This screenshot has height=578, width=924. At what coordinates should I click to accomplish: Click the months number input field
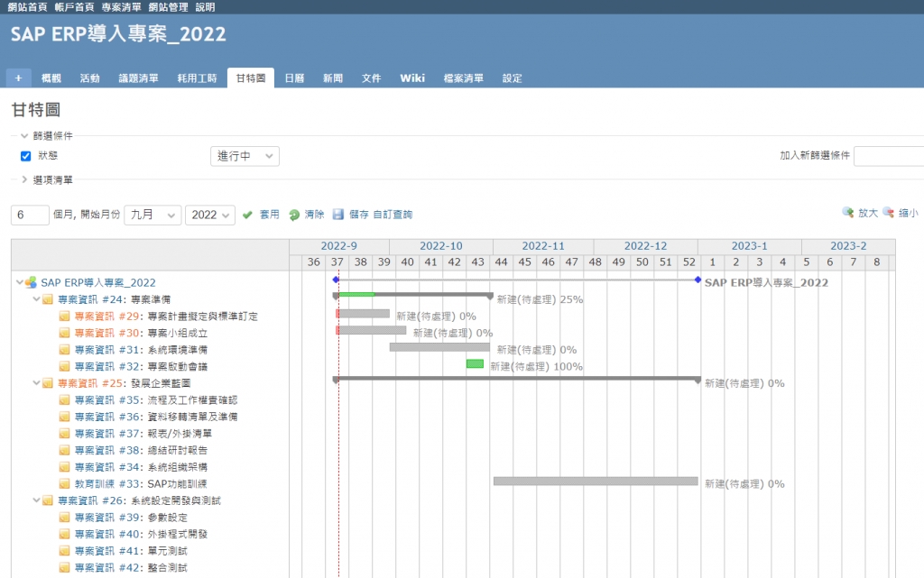(x=30, y=215)
